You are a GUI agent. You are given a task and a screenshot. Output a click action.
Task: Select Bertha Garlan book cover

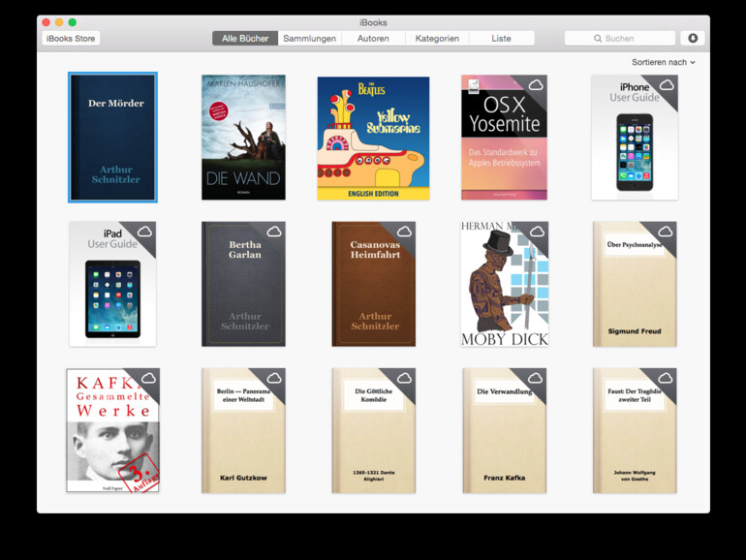pyautogui.click(x=243, y=284)
